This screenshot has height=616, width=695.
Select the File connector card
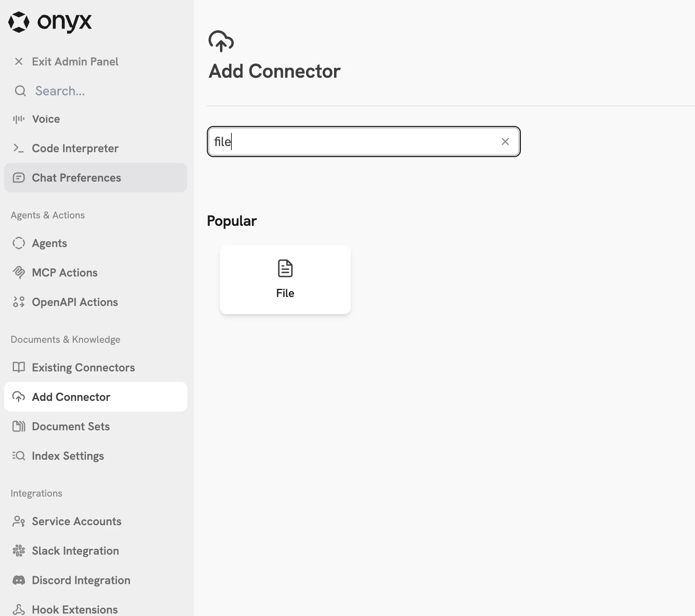285,280
